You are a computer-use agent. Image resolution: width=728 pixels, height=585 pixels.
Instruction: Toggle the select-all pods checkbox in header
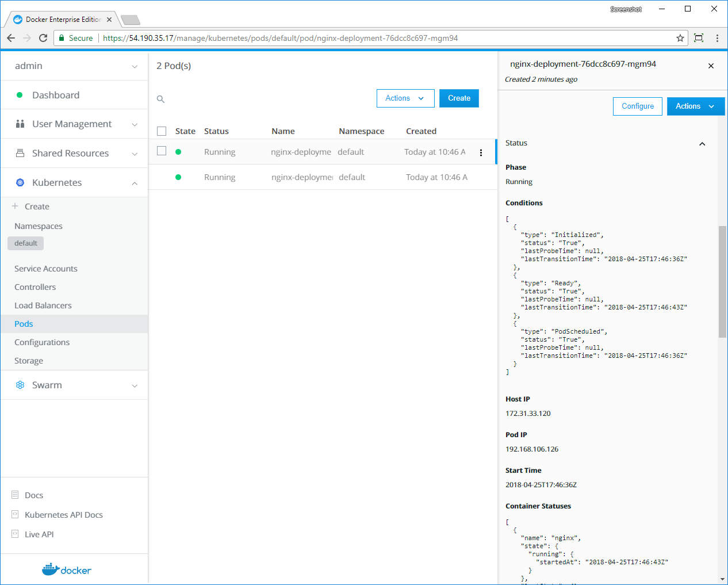pyautogui.click(x=162, y=131)
